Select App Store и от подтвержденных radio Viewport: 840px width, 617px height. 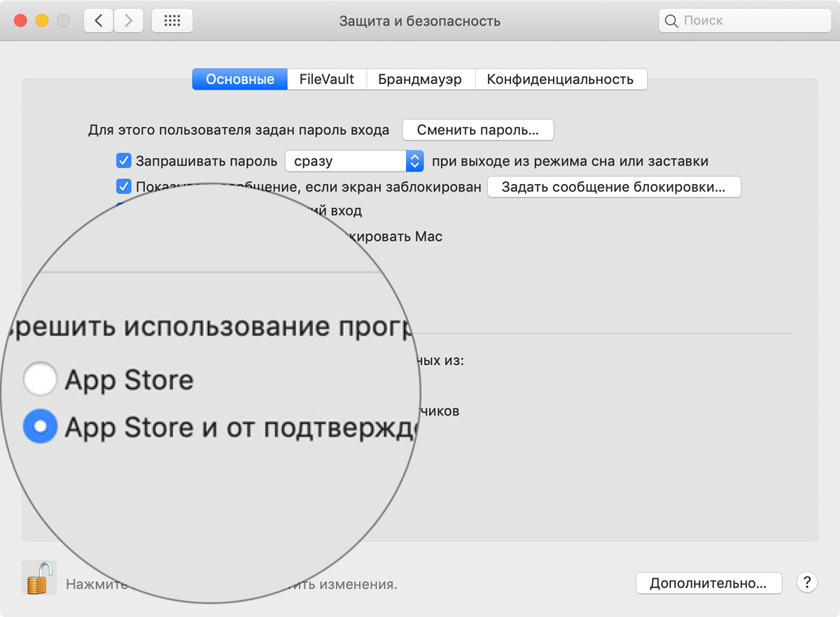coord(40,426)
